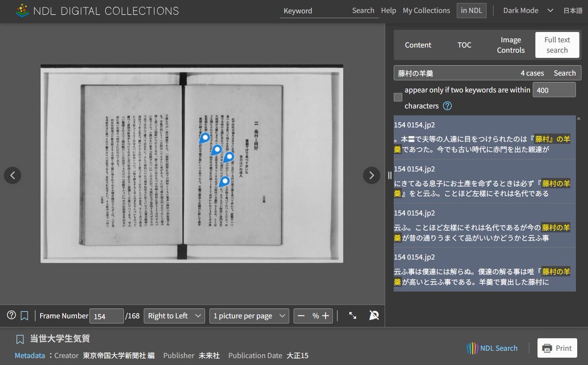The image size is (588, 365).
Task: Open the Image Controls tab
Action: point(511,45)
